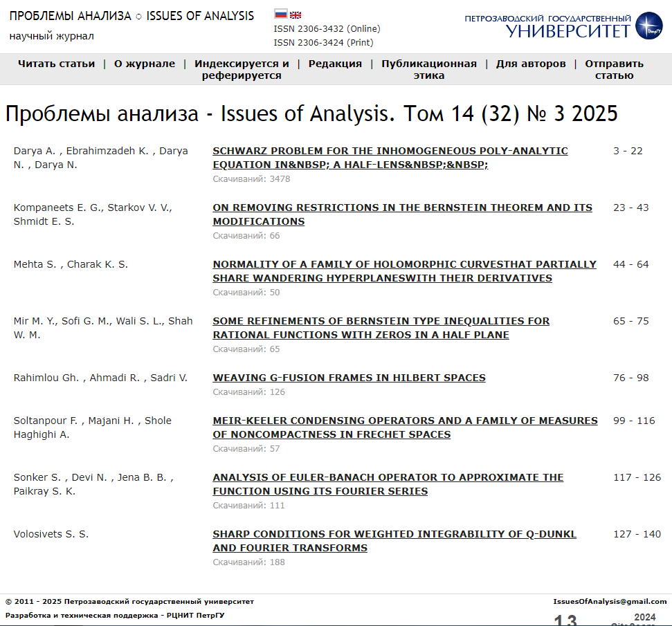Select the 'Редакция' menu item
The height and width of the screenshot is (626, 672).
point(335,64)
